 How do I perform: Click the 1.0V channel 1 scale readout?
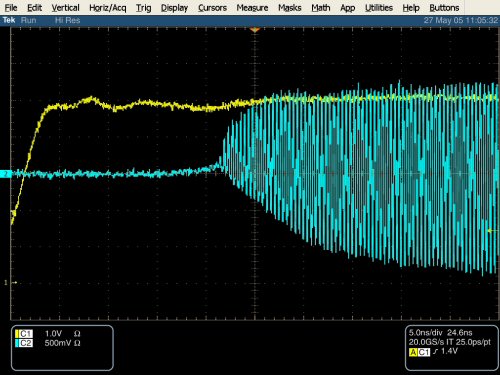click(x=53, y=334)
